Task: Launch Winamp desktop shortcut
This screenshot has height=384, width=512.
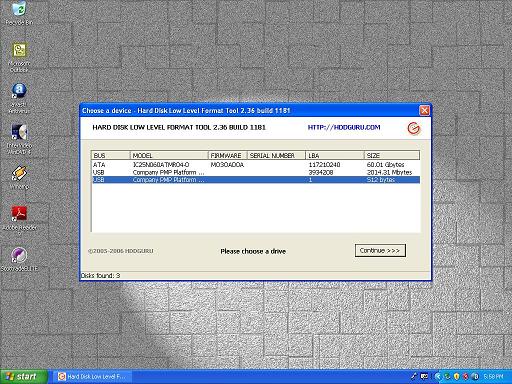Action: [19, 177]
